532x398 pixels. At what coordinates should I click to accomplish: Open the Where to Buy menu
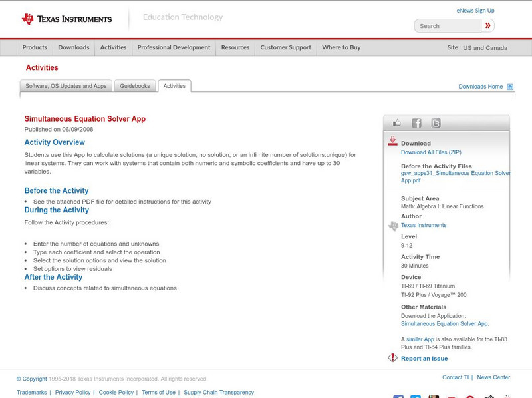point(341,47)
